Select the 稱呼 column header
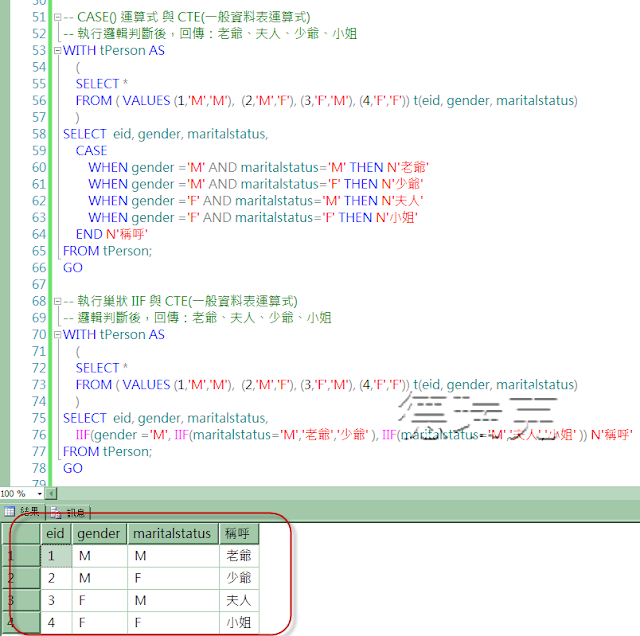This screenshot has width=640, height=636. point(239,534)
